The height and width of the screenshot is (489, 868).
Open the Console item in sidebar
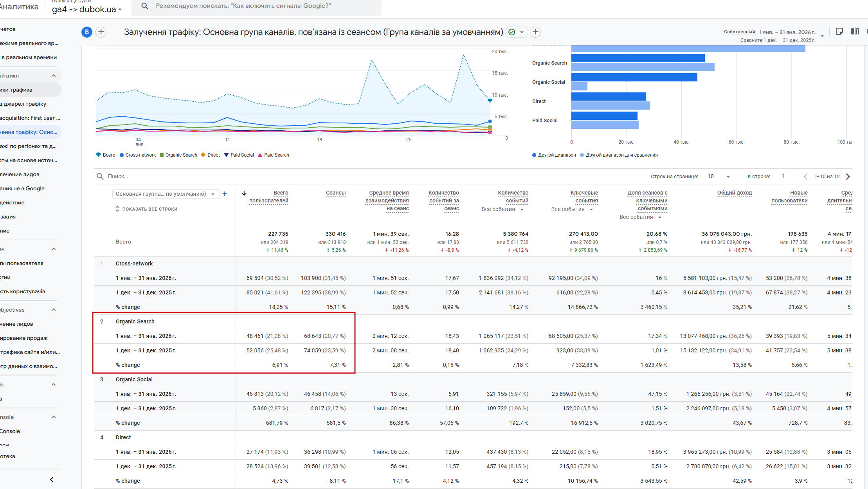10,431
